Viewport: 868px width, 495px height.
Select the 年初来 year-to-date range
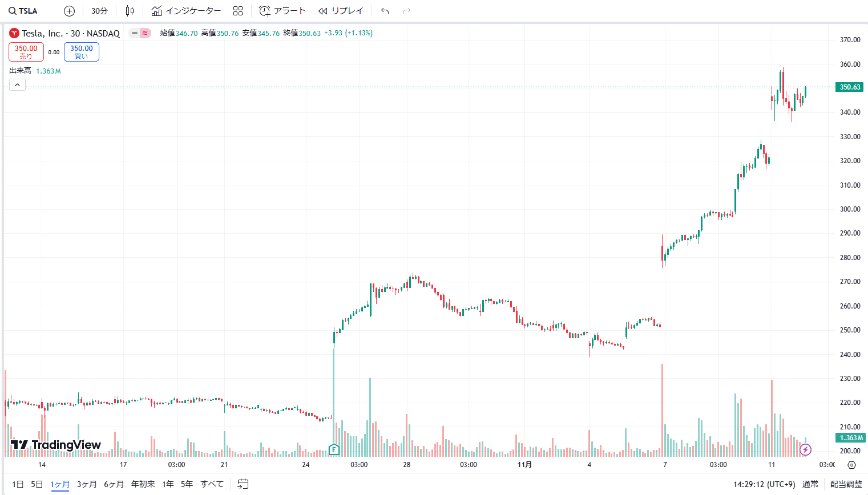[143, 484]
